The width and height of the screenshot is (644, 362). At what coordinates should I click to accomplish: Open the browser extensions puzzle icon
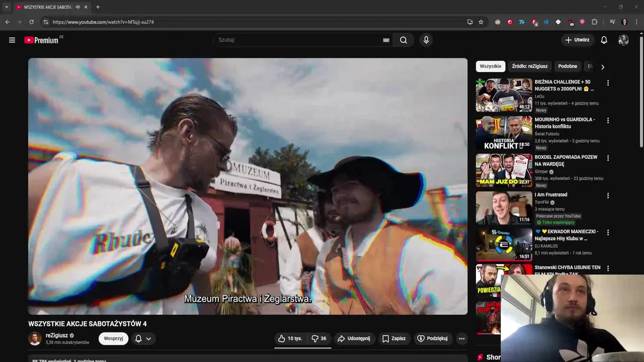[594, 22]
